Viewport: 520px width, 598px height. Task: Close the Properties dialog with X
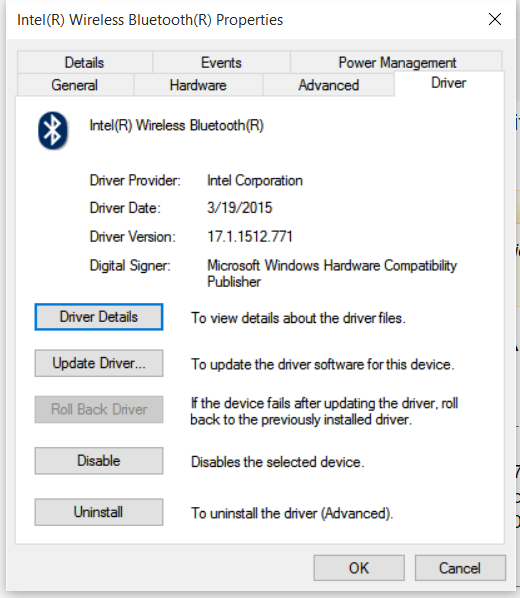[495, 19]
